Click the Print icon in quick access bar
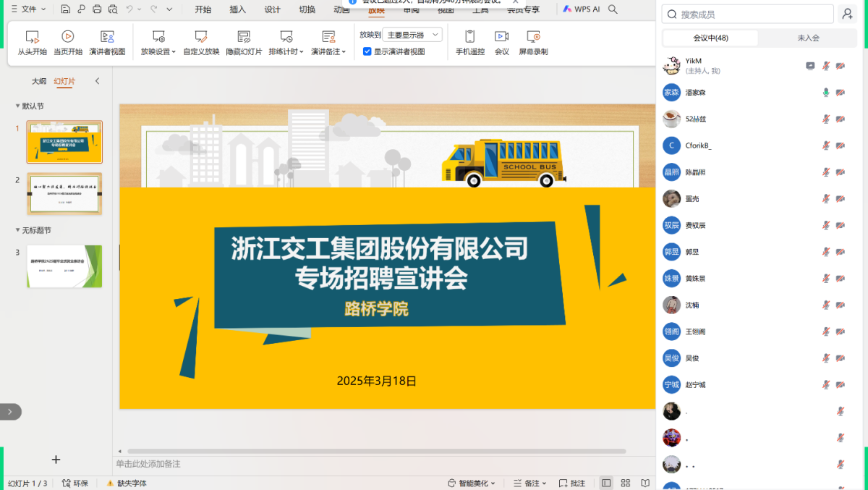The image size is (868, 490). pyautogui.click(x=97, y=9)
